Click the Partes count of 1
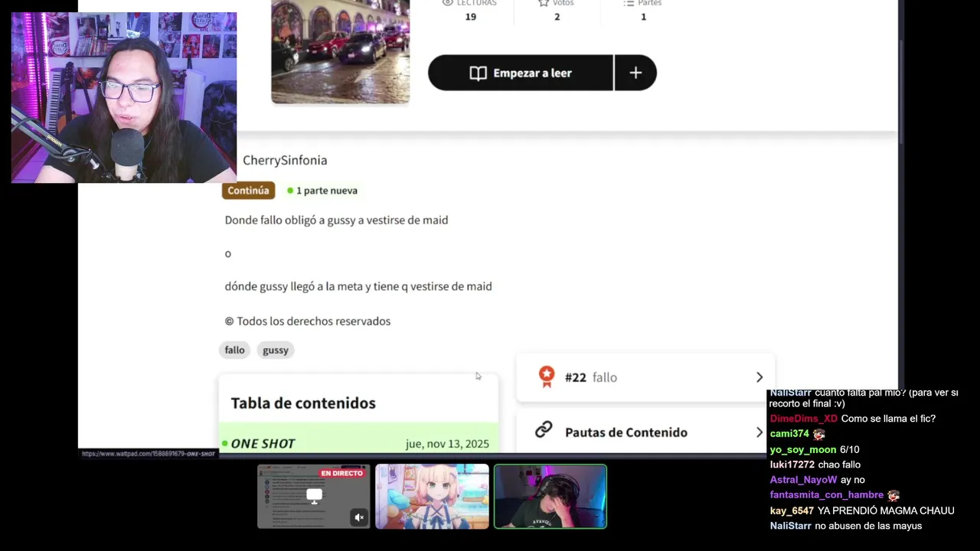Viewport: 980px width, 551px height. pyautogui.click(x=643, y=16)
